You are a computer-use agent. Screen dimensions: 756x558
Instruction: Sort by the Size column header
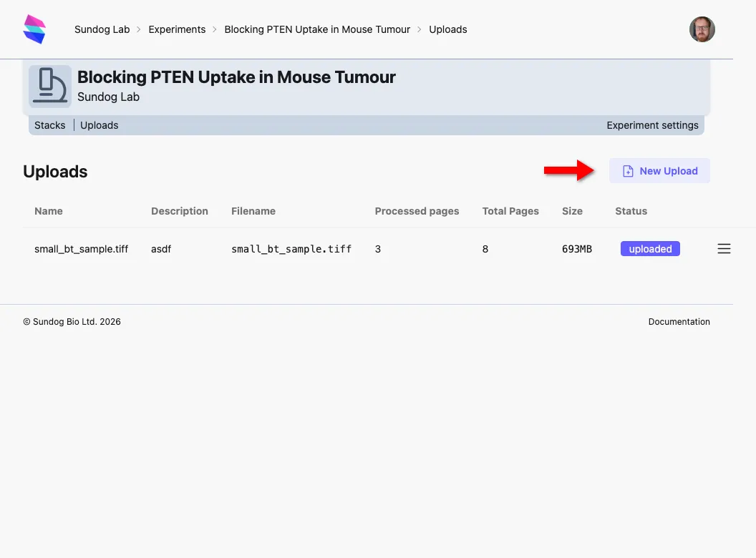coord(572,211)
